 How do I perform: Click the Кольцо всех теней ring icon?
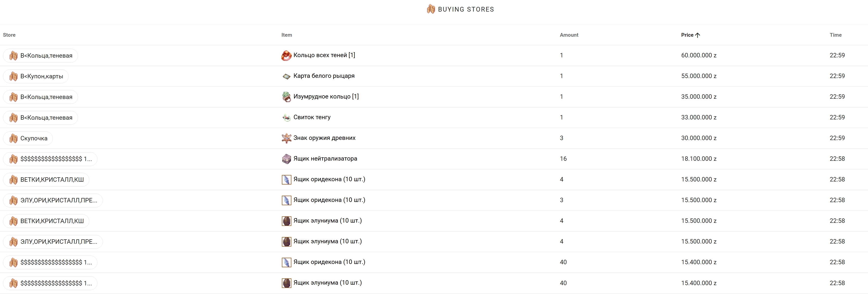286,55
